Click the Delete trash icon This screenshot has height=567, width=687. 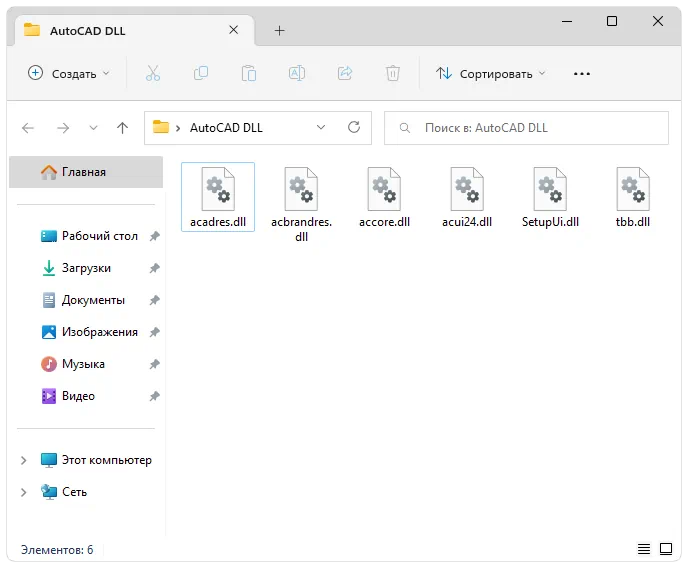pyautogui.click(x=393, y=73)
